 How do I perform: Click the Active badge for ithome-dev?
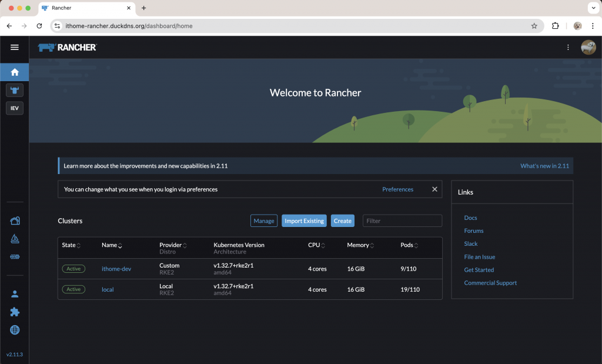pyautogui.click(x=73, y=269)
